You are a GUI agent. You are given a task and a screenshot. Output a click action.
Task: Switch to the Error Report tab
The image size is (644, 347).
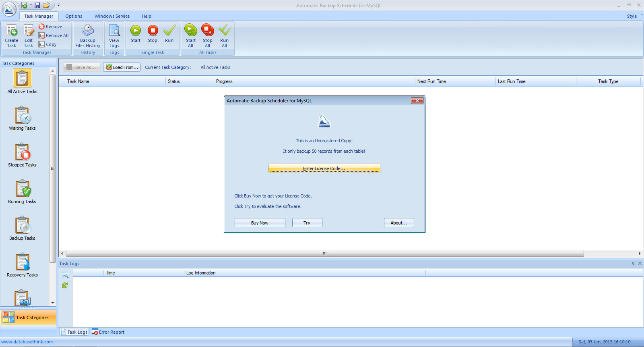tap(108, 332)
